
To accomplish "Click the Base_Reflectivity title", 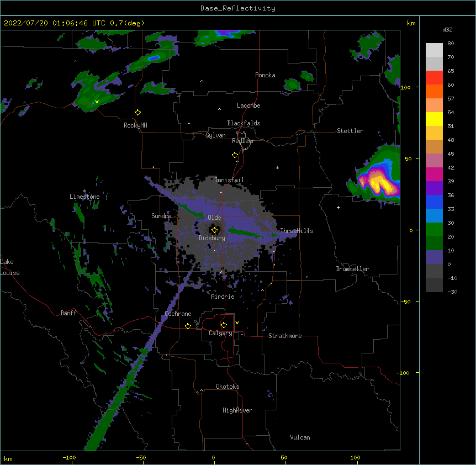I will coord(238,8).
